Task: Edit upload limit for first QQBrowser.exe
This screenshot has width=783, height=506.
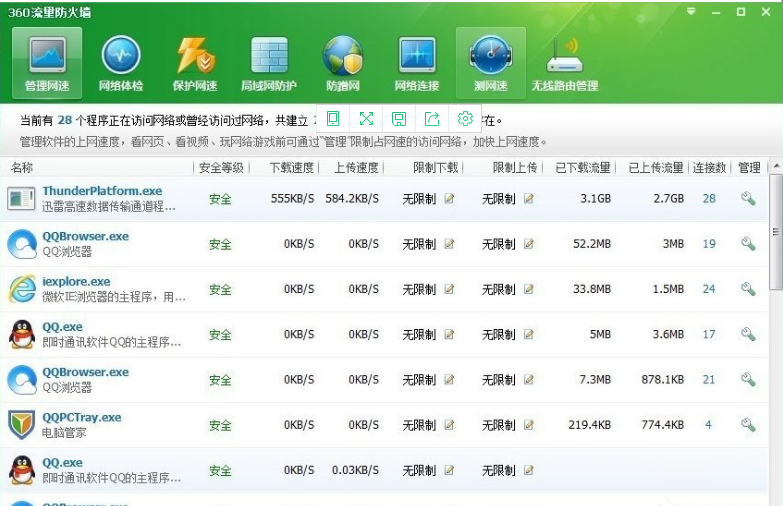Action: [x=528, y=244]
